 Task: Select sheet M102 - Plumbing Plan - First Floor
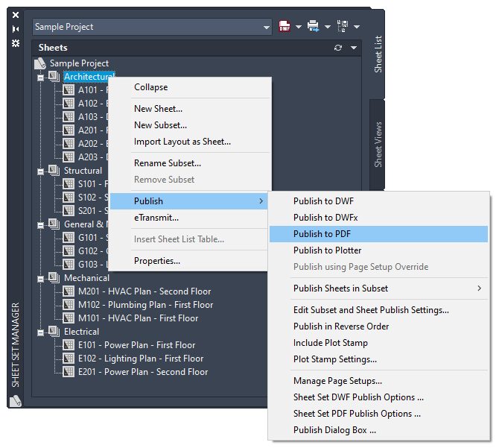145,305
